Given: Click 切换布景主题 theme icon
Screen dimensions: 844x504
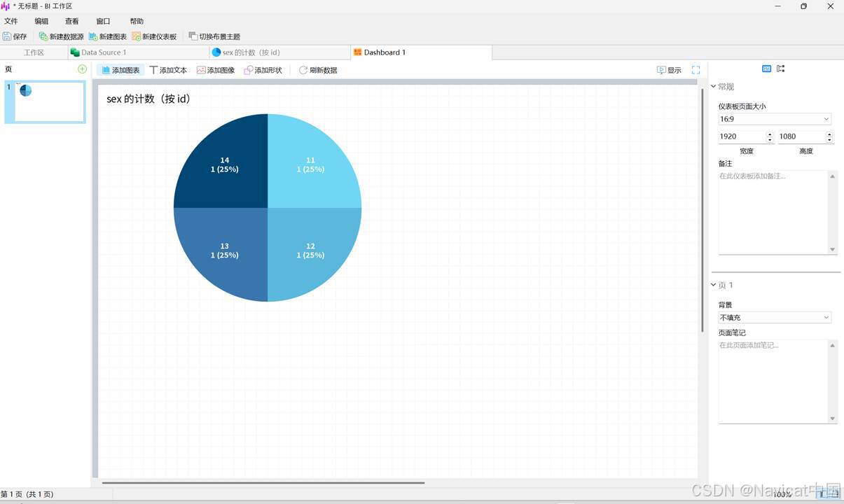Looking at the screenshot, I should 193,36.
